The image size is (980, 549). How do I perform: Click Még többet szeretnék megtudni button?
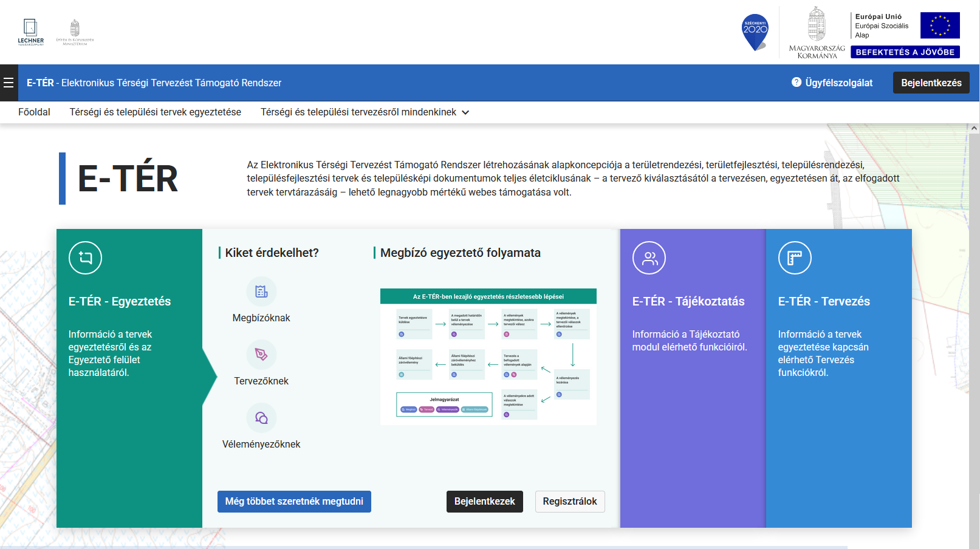click(x=294, y=502)
